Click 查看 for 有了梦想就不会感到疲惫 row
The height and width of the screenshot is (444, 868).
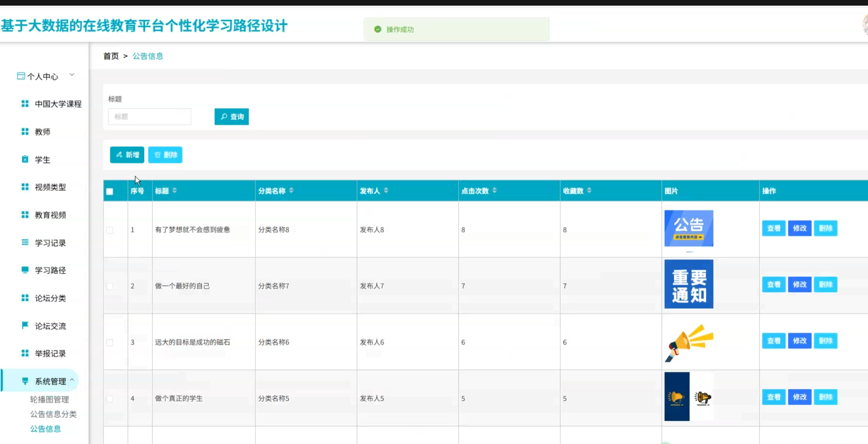click(x=774, y=228)
